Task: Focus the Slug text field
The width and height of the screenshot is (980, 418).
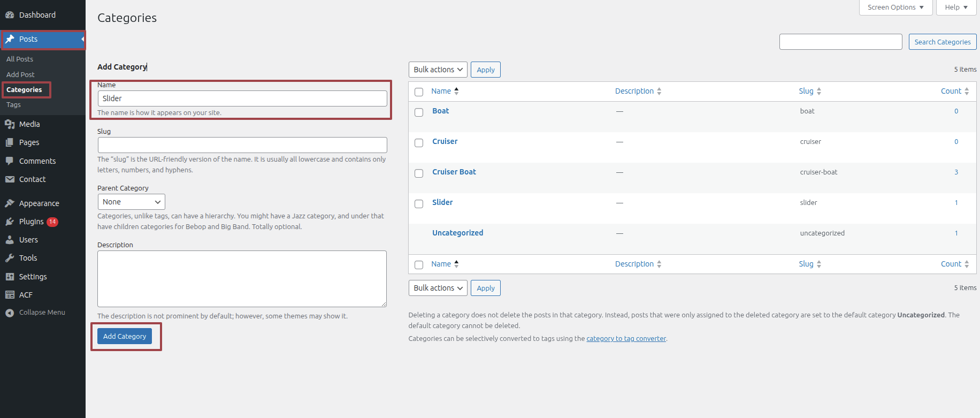Action: 242,145
